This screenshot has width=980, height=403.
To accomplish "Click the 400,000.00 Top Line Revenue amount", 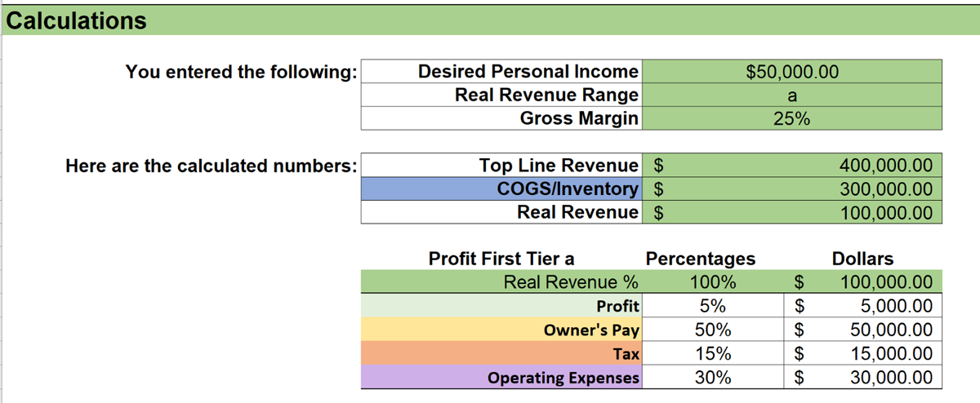I will pyautogui.click(x=885, y=166).
